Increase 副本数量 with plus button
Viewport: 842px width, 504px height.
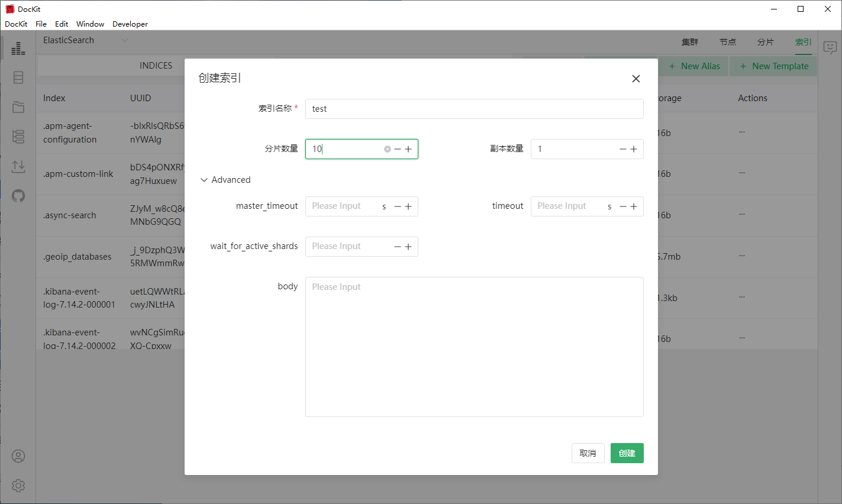click(634, 149)
